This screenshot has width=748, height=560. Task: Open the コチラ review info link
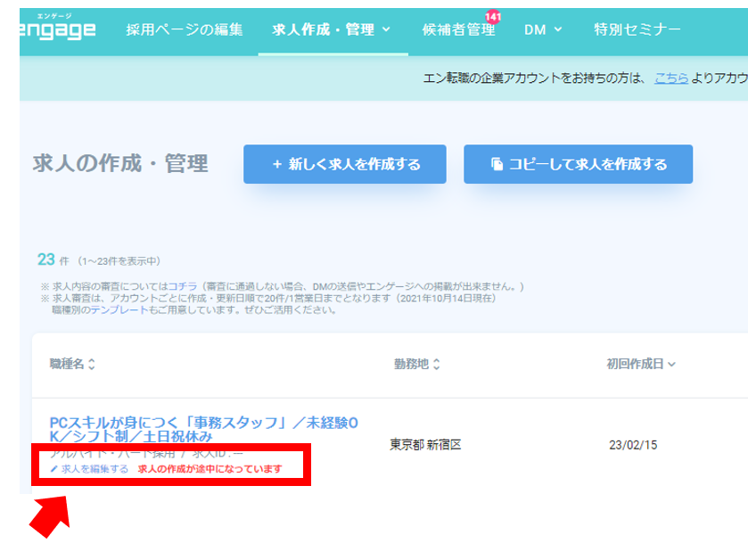coord(182,286)
